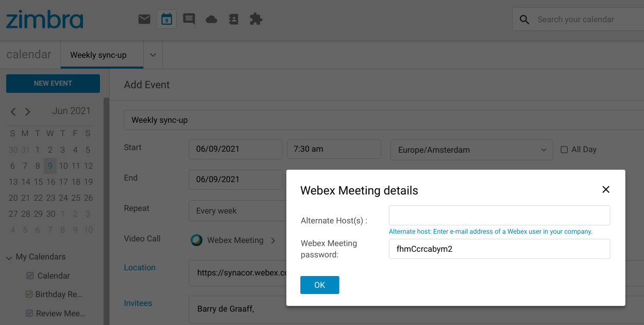Go to previous month in mini calendar

(x=13, y=111)
